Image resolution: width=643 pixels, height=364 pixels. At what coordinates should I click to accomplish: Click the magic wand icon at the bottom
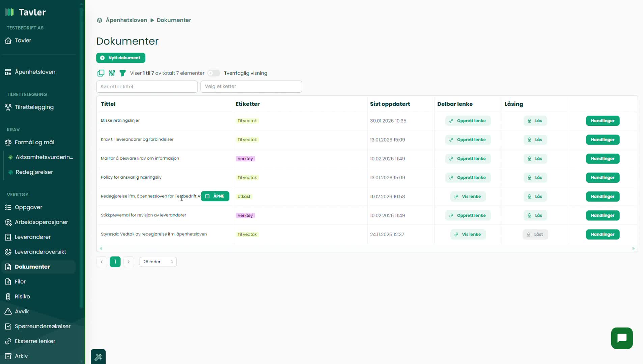[98, 357]
